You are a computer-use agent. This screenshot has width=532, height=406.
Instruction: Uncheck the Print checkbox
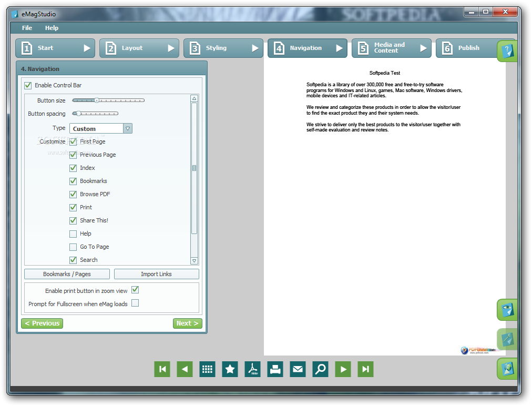click(x=73, y=207)
